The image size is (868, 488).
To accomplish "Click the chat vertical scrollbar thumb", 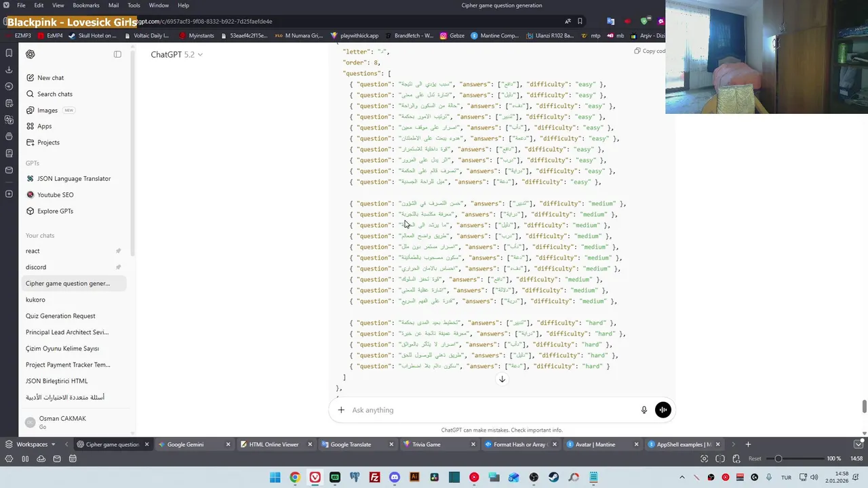I will click(x=864, y=406).
